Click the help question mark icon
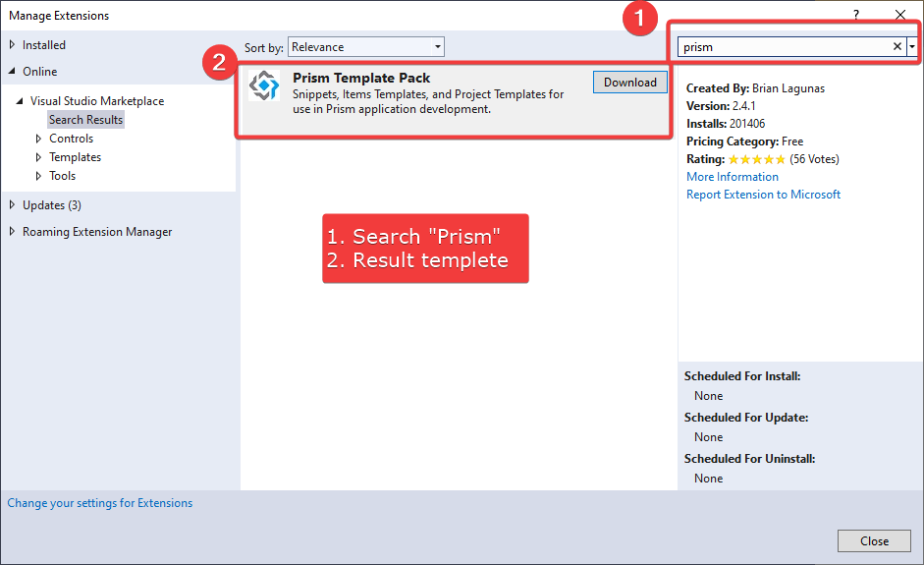 pyautogui.click(x=855, y=15)
